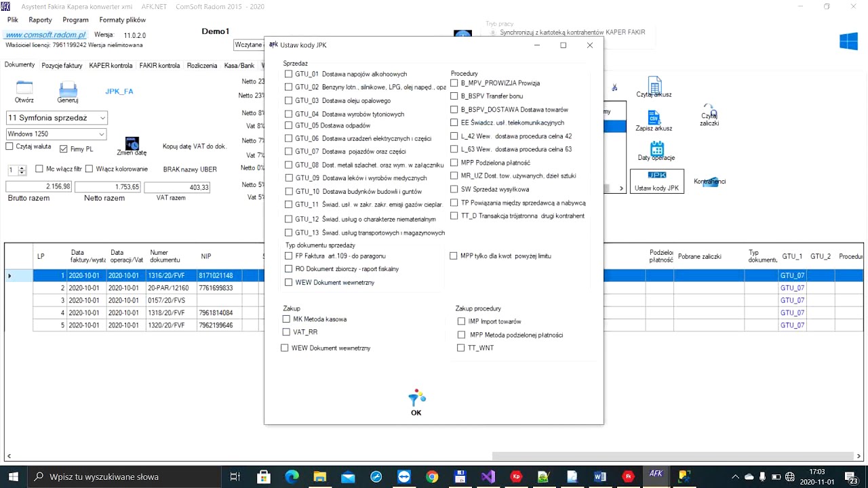This screenshot has height=488, width=868.
Task: Click the GTU_1 column header
Action: (x=792, y=257)
